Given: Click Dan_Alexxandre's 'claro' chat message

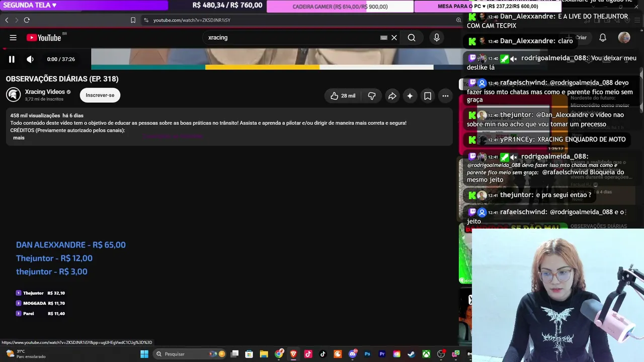Looking at the screenshot, I should [x=521, y=41].
